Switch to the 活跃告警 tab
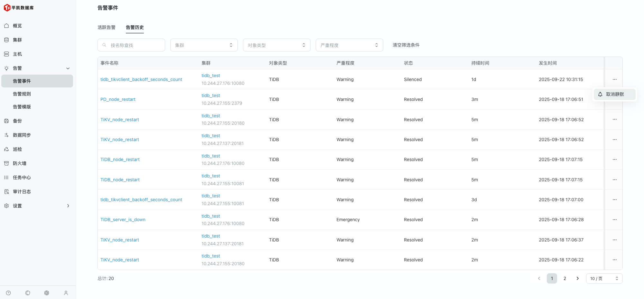Viewport: 644px width, 299px height. (x=107, y=27)
